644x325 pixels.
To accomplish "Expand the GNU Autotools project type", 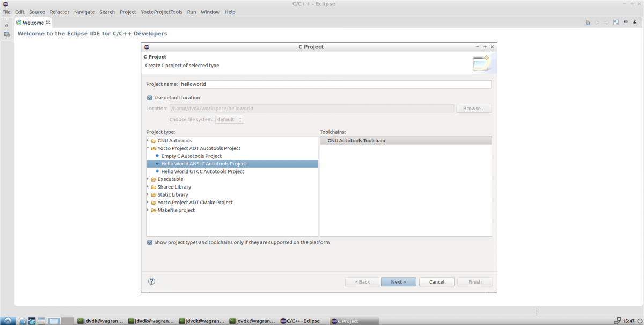I will (148, 141).
